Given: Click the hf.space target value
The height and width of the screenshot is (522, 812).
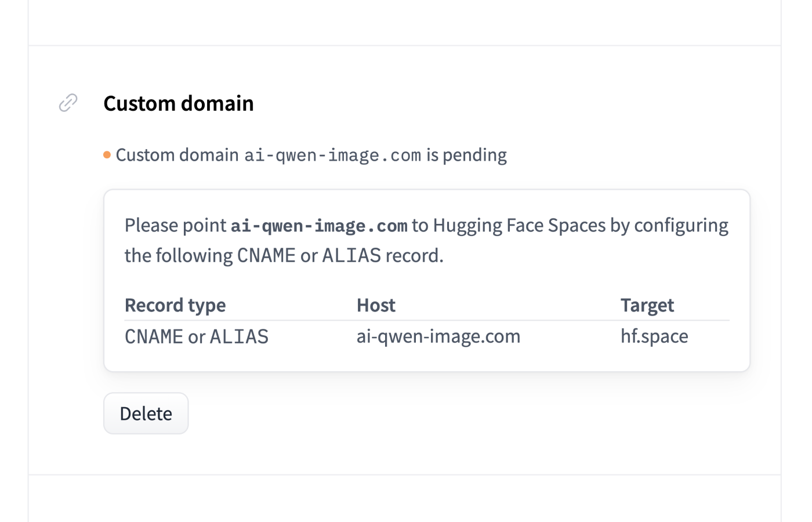Looking at the screenshot, I should point(654,336).
